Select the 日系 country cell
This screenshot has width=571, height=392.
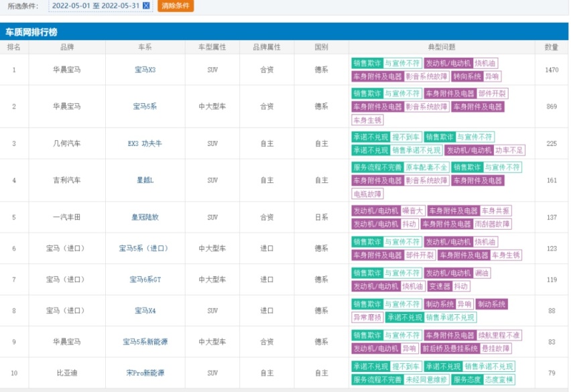click(x=322, y=217)
